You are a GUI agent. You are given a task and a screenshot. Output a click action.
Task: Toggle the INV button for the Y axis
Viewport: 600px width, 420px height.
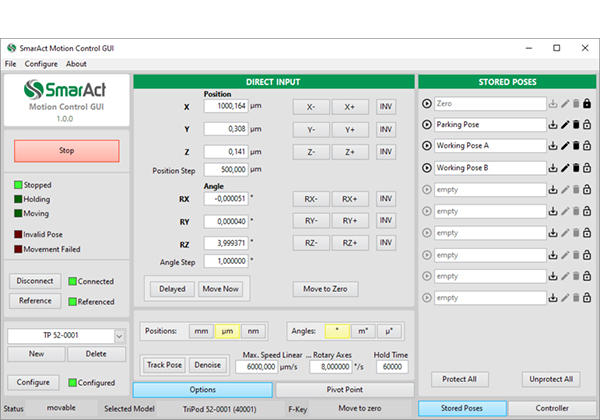point(386,130)
